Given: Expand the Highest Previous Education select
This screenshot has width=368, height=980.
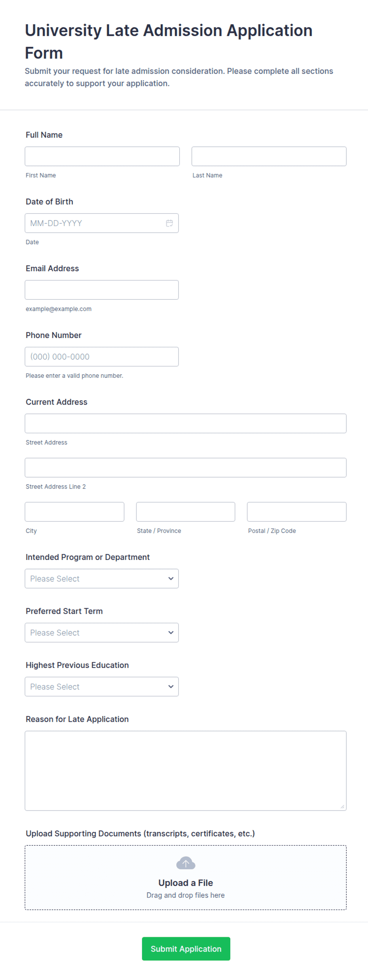Looking at the screenshot, I should tap(102, 687).
